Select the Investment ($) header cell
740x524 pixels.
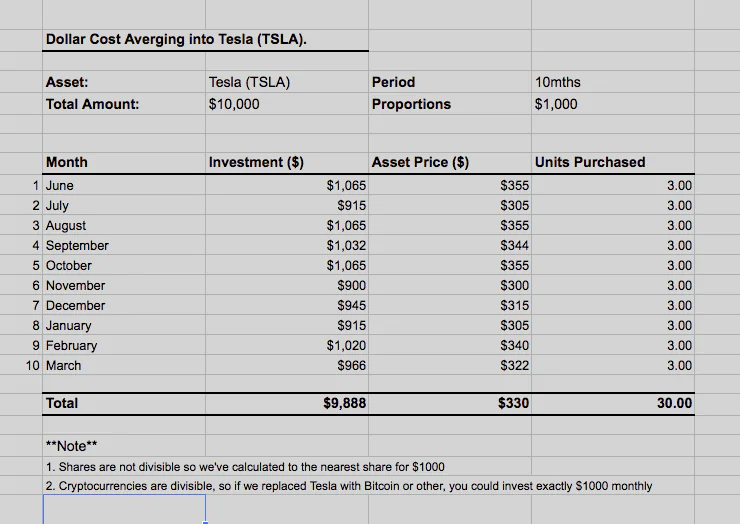click(x=287, y=162)
